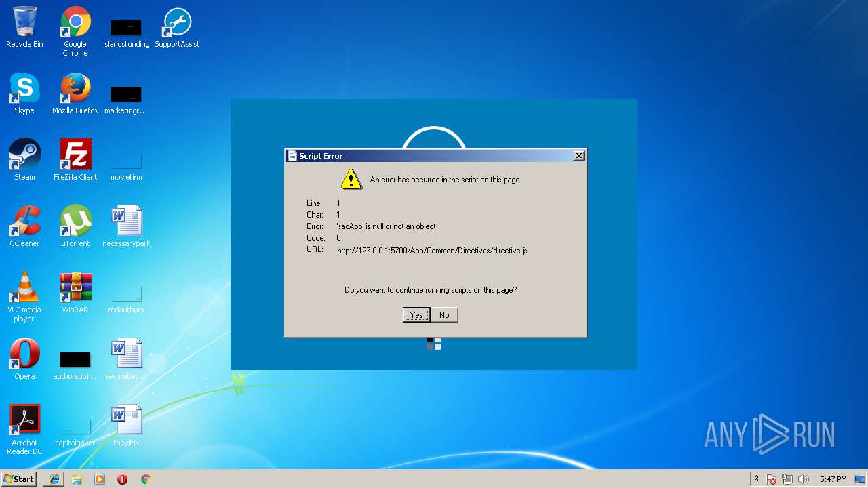This screenshot has width=868, height=488.
Task: Select the securebec... Word document
Action: click(x=126, y=359)
